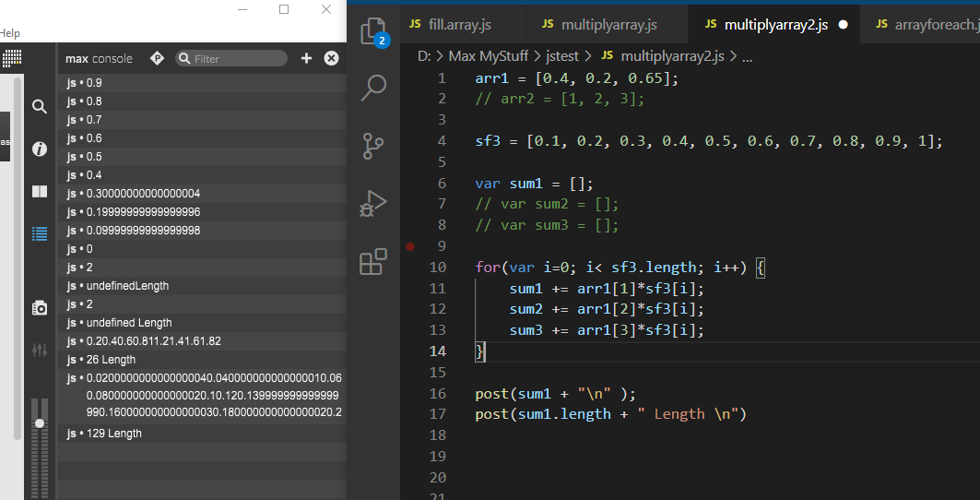Click the Help menu in Max window
Screen dimensions: 980x500
[10, 33]
